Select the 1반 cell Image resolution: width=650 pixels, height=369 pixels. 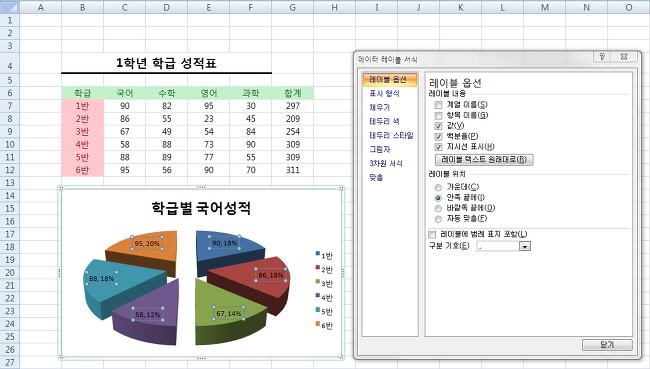[82, 106]
